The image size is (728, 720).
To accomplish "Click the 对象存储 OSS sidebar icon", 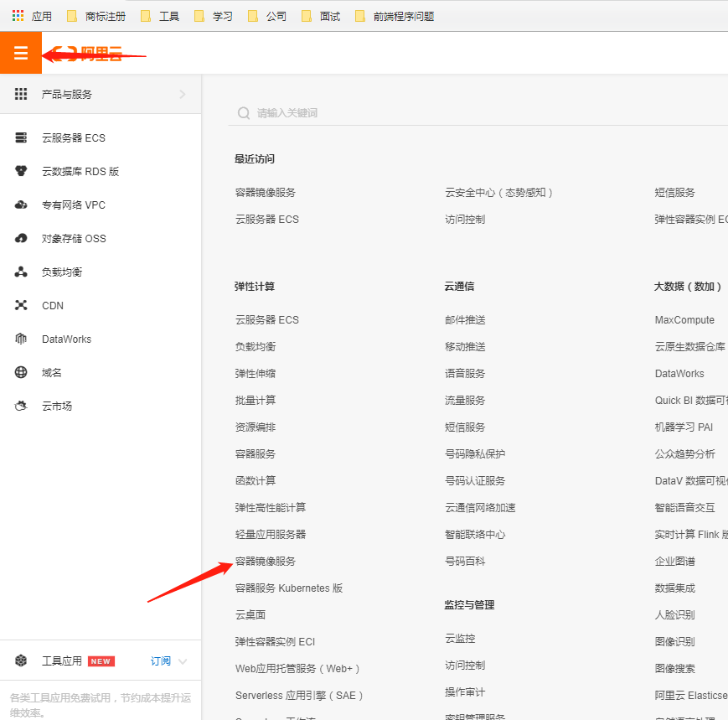I will (21, 238).
